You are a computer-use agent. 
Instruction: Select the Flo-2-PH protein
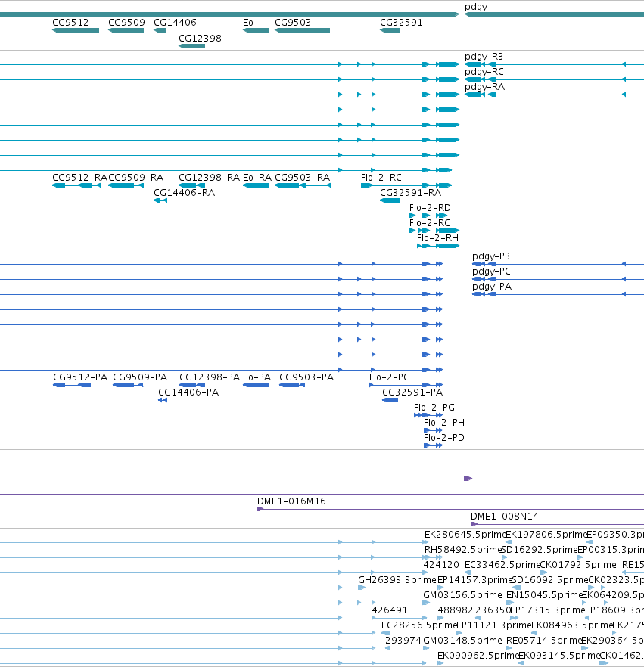coord(434,430)
